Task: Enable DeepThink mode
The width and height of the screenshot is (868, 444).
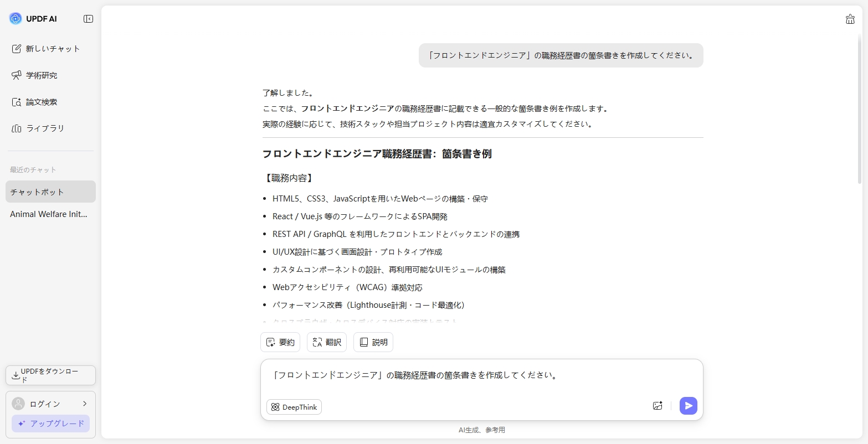Action: coord(294,407)
